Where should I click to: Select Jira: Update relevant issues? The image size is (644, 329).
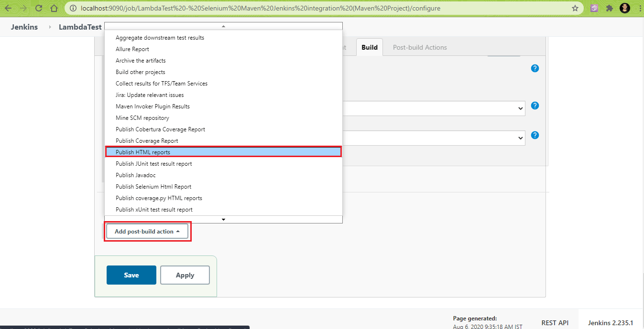pyautogui.click(x=223, y=95)
